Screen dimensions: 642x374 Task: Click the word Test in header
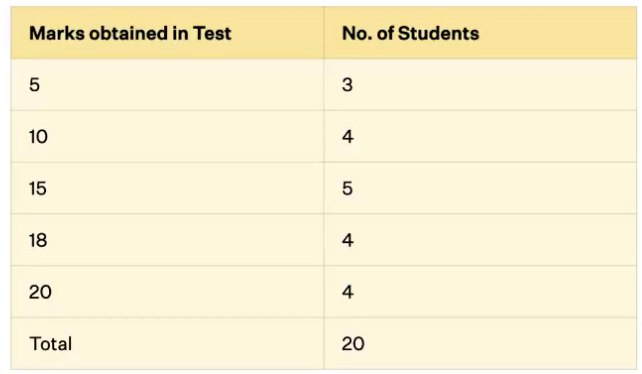tap(212, 33)
